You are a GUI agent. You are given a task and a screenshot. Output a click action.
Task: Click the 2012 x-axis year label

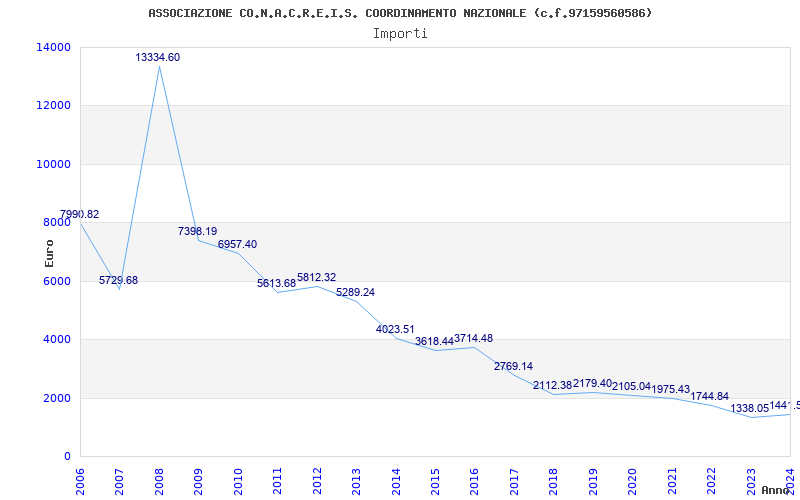[317, 481]
